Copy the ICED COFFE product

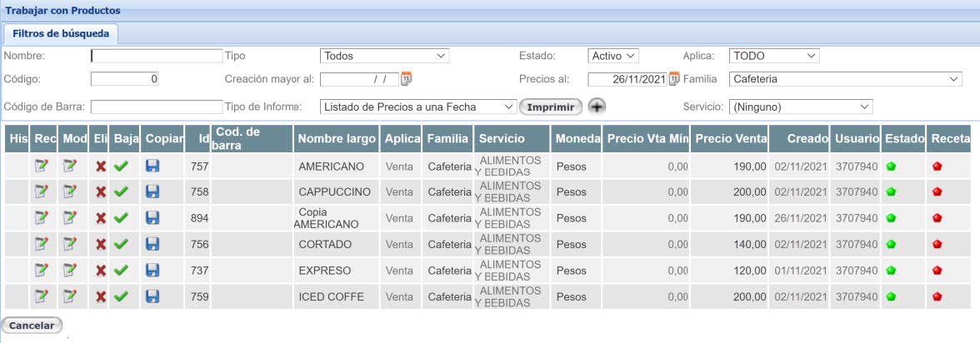coord(152,296)
